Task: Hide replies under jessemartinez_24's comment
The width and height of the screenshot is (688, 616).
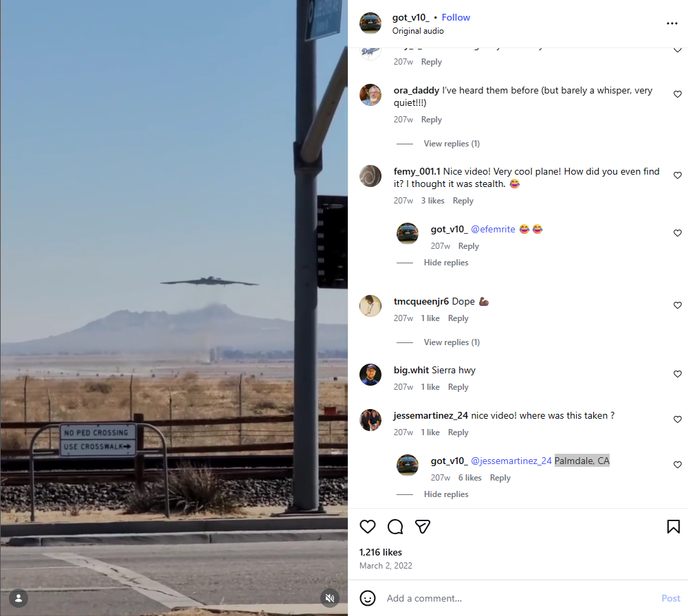Action: [x=446, y=494]
